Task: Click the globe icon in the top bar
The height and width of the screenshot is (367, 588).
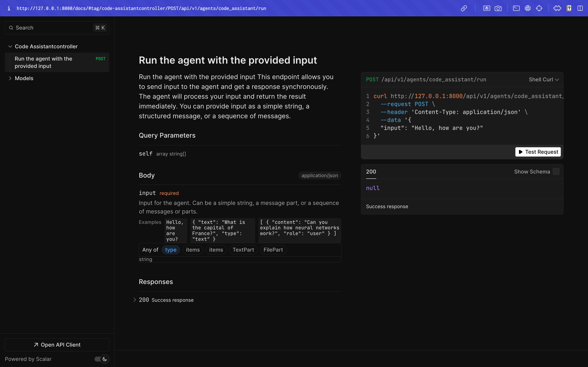Action: click(528, 8)
